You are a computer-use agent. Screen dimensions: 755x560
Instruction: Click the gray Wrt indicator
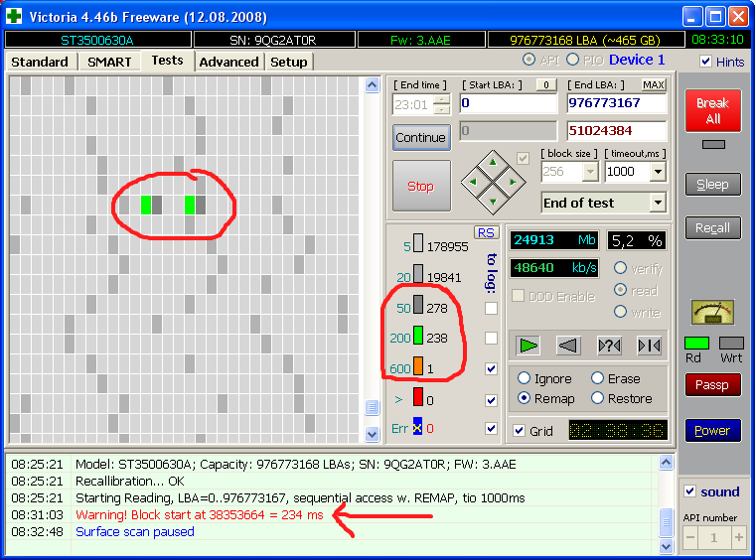click(731, 343)
